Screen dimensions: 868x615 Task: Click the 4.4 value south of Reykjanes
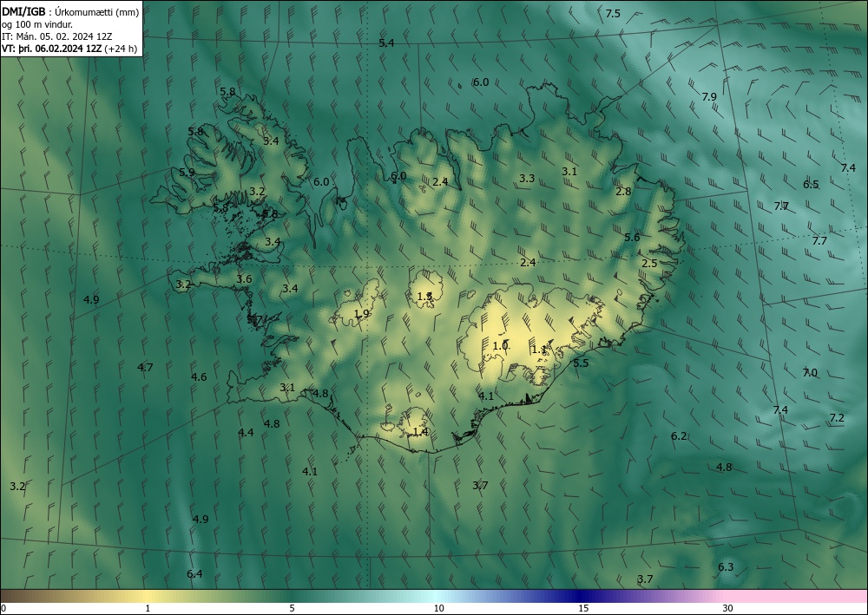coord(246,433)
